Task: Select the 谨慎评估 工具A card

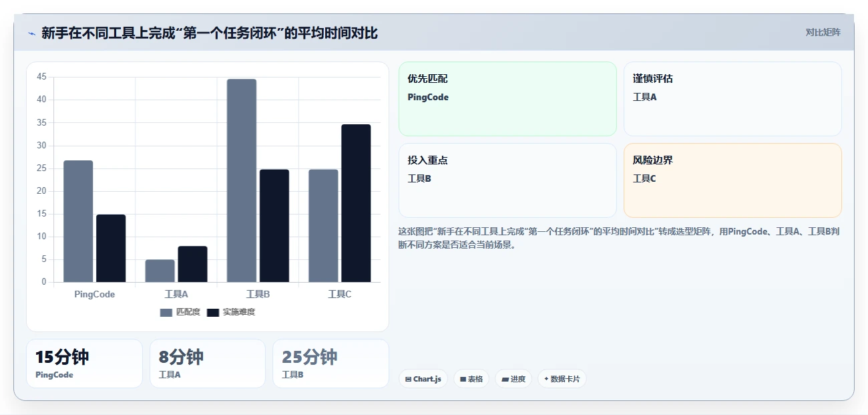Action: 732,99
